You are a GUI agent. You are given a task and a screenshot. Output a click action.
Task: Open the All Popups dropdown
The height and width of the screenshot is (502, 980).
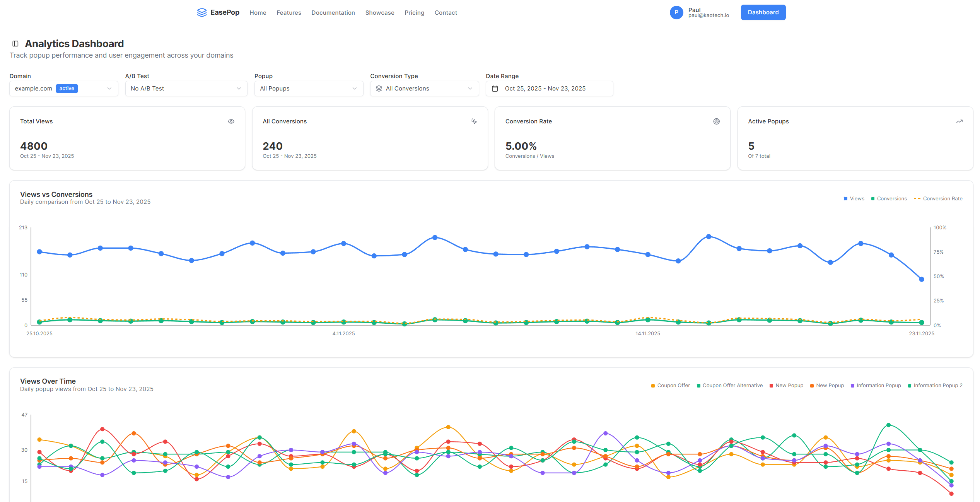click(308, 88)
